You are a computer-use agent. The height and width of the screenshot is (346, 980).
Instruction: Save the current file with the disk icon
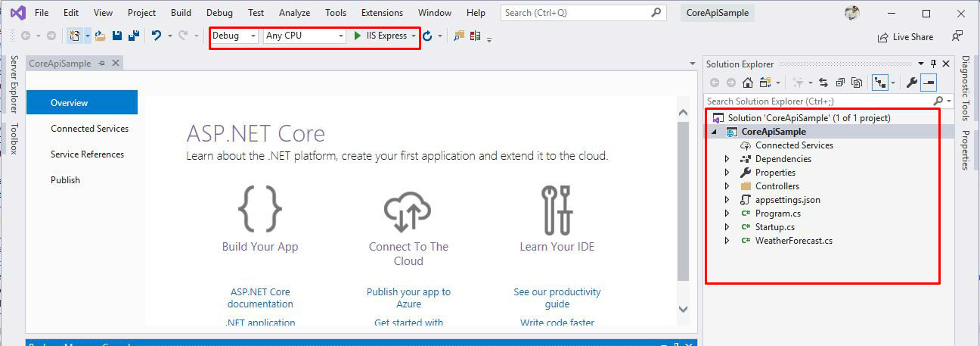[117, 36]
